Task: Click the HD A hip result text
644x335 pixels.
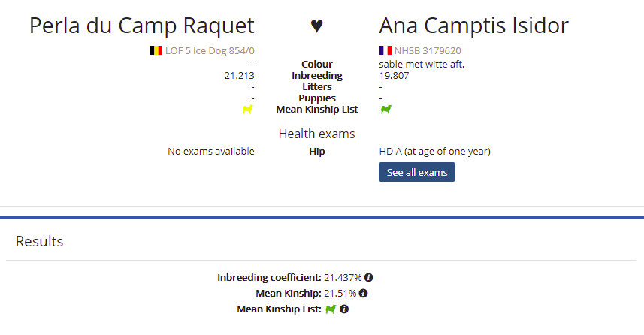Action: coord(434,152)
